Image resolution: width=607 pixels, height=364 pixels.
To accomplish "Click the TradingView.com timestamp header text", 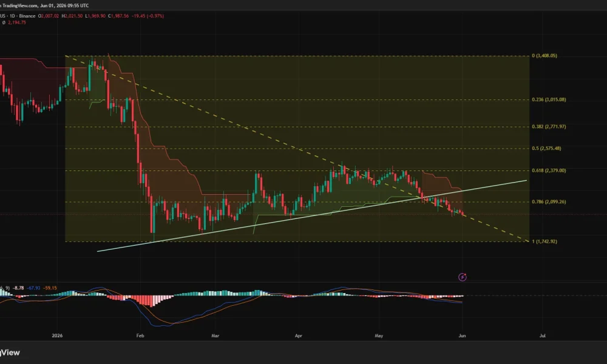I will point(44,5).
